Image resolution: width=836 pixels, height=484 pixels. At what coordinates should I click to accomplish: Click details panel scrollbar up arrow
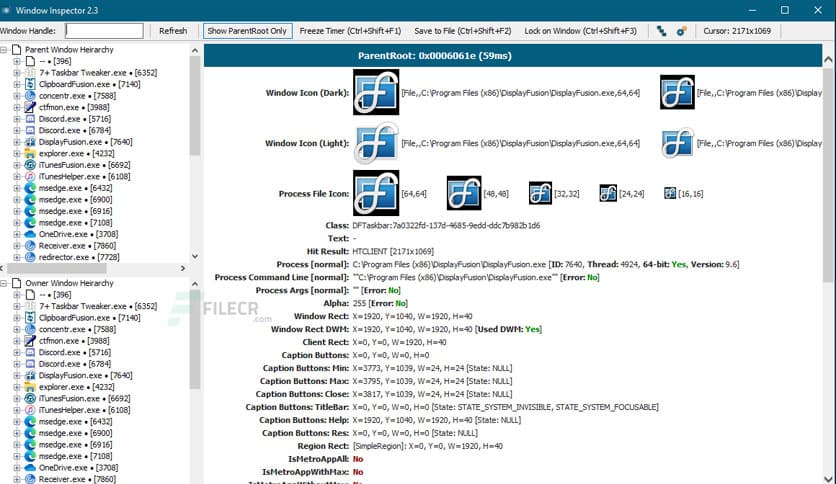[x=829, y=60]
